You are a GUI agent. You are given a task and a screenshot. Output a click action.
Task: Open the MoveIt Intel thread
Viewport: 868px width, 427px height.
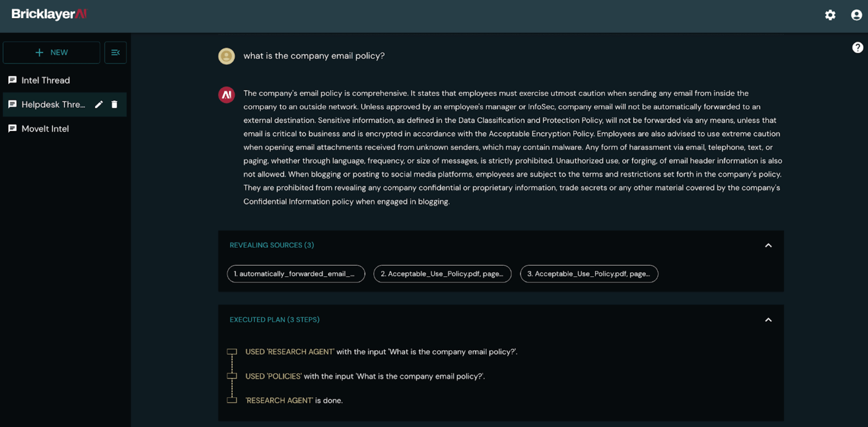(45, 129)
